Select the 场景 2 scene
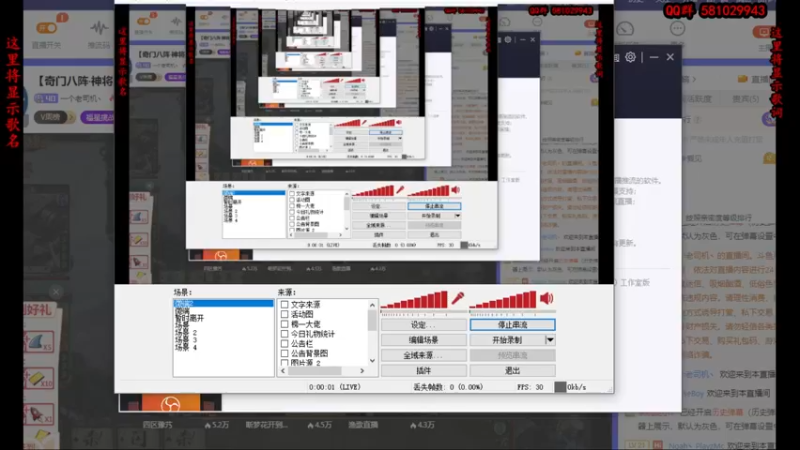This screenshot has height=450, width=800. pos(186,333)
